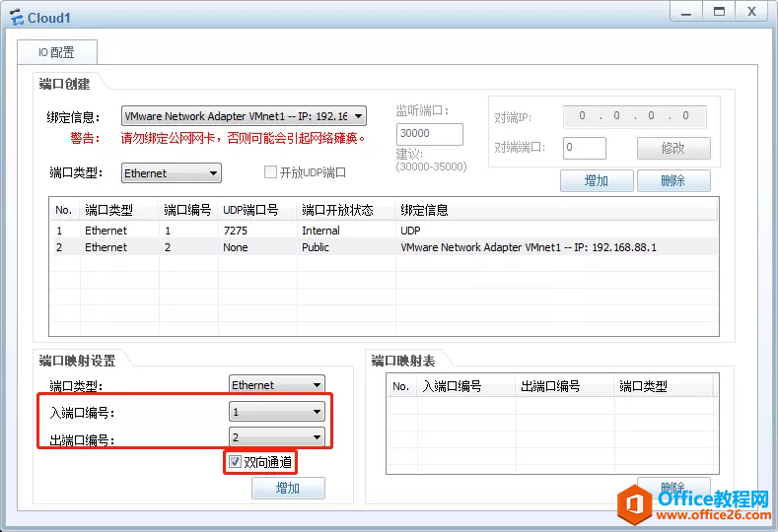
Task: Click the 端口类型 column header in port list
Action: point(119,210)
